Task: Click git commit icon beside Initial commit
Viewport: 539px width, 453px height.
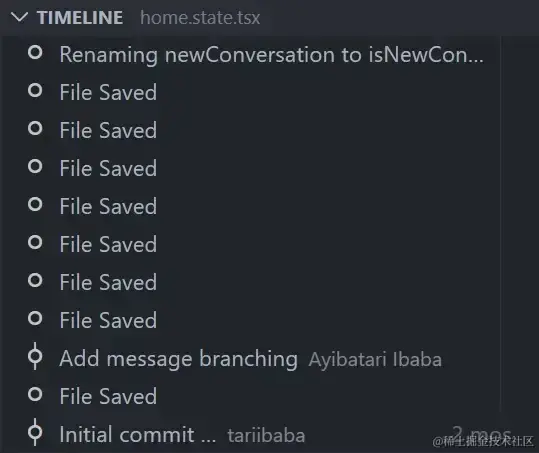Action: (x=35, y=432)
